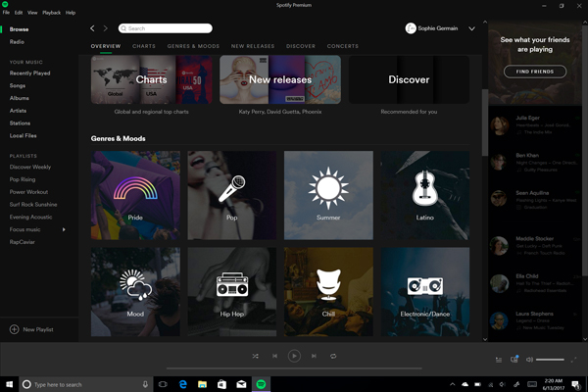
Task: Open the connect to device icon
Action: [x=514, y=360]
